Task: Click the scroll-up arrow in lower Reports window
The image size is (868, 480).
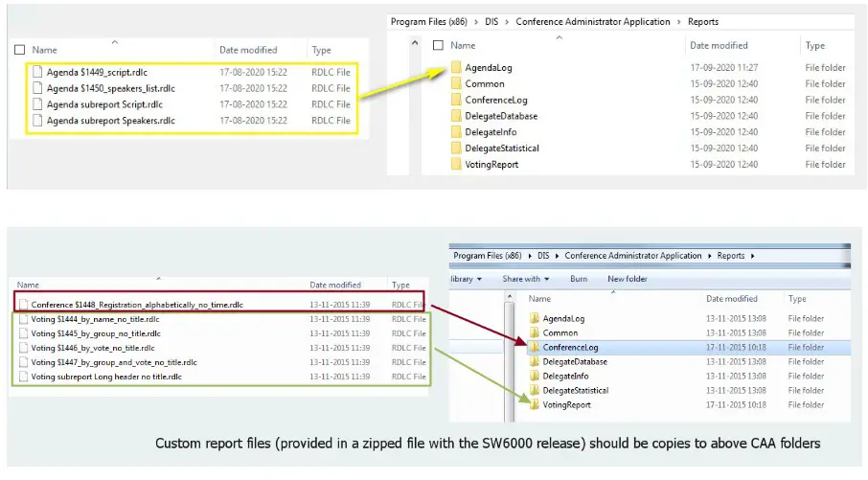Action: click(x=510, y=297)
